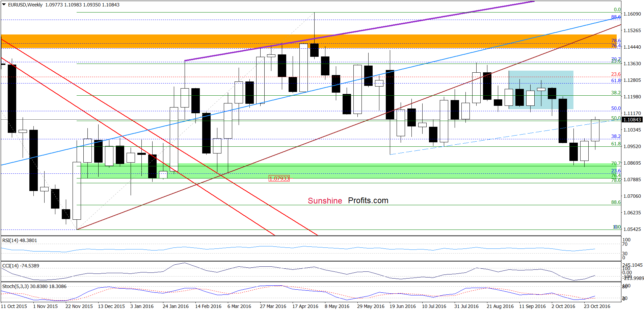Click the 23 Oct 2016 date label

(597, 306)
